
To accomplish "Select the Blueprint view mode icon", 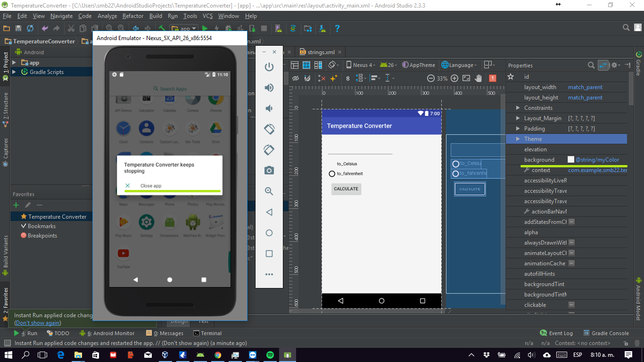I will pyautogui.click(x=306, y=65).
